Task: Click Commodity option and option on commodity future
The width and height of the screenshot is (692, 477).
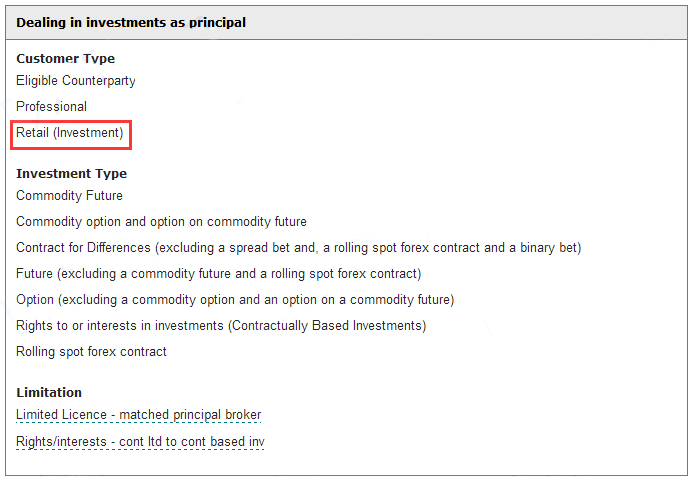Action: [x=161, y=222]
